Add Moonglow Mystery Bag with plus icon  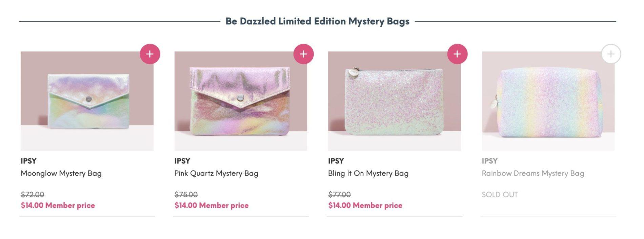[150, 54]
